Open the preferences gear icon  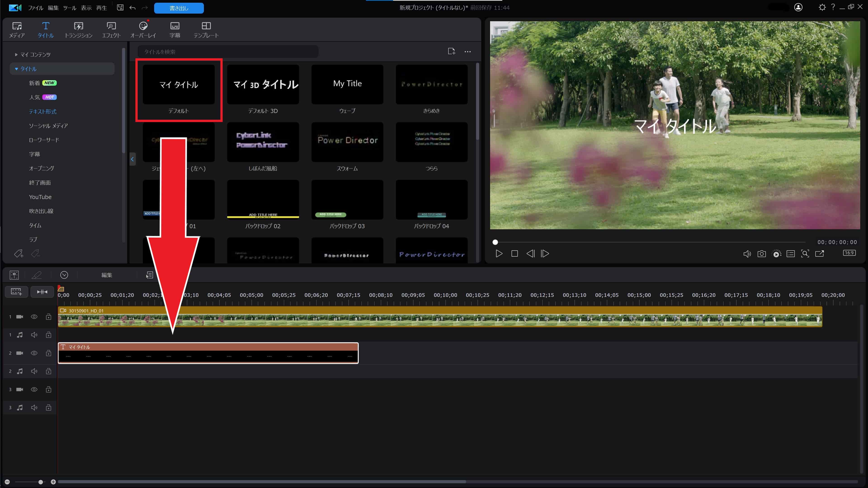822,7
